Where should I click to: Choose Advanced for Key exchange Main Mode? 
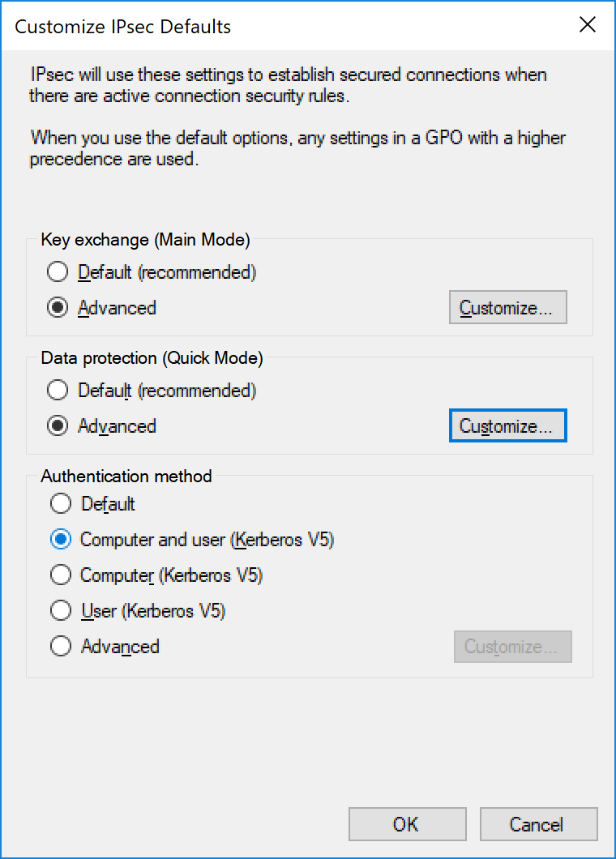tap(101, 307)
